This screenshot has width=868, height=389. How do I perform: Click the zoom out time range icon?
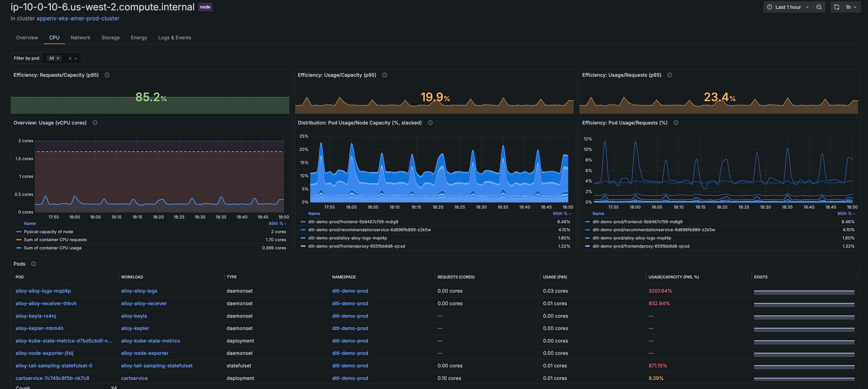coord(819,7)
